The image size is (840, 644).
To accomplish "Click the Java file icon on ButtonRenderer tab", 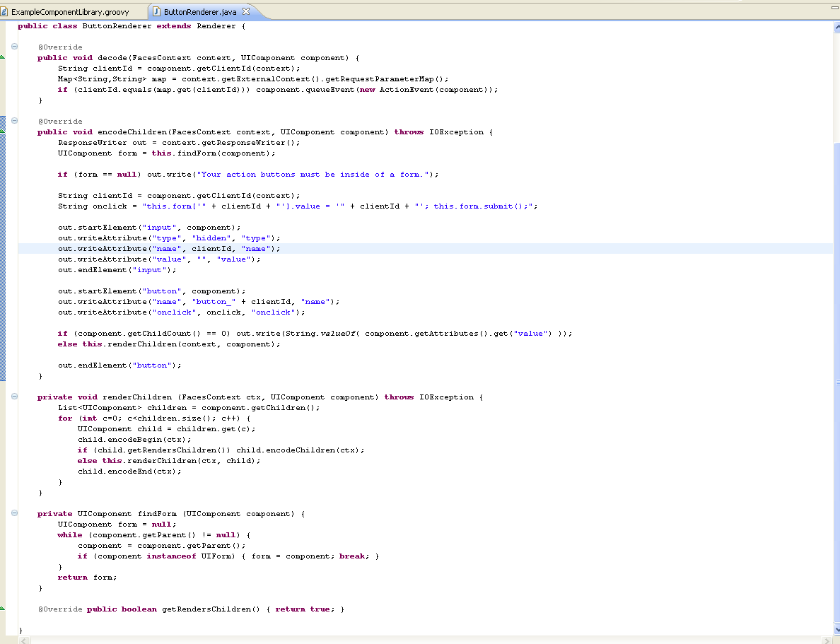I will tap(156, 12).
